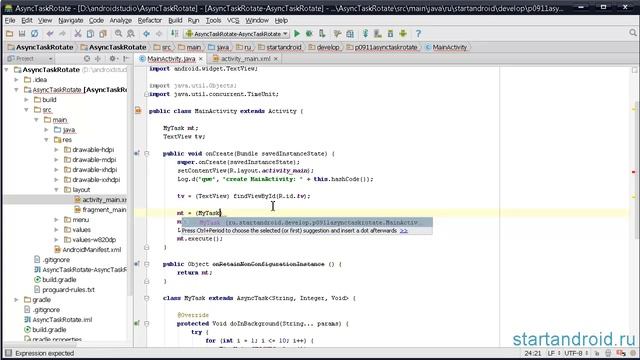Click the Save All toolbar icon
640x360 pixels.
[22, 33]
